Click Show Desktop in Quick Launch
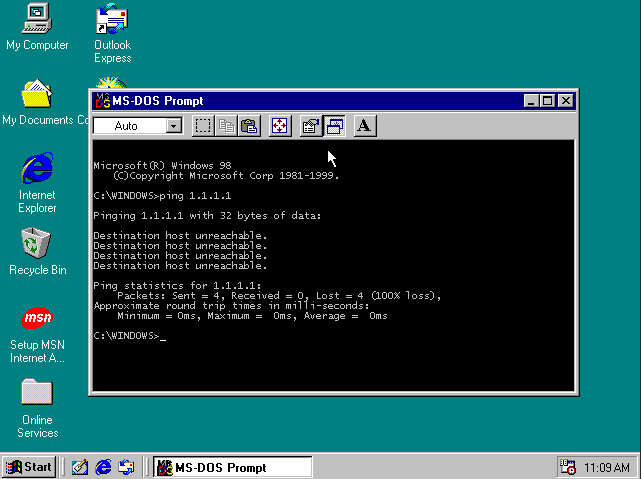 pos(80,467)
